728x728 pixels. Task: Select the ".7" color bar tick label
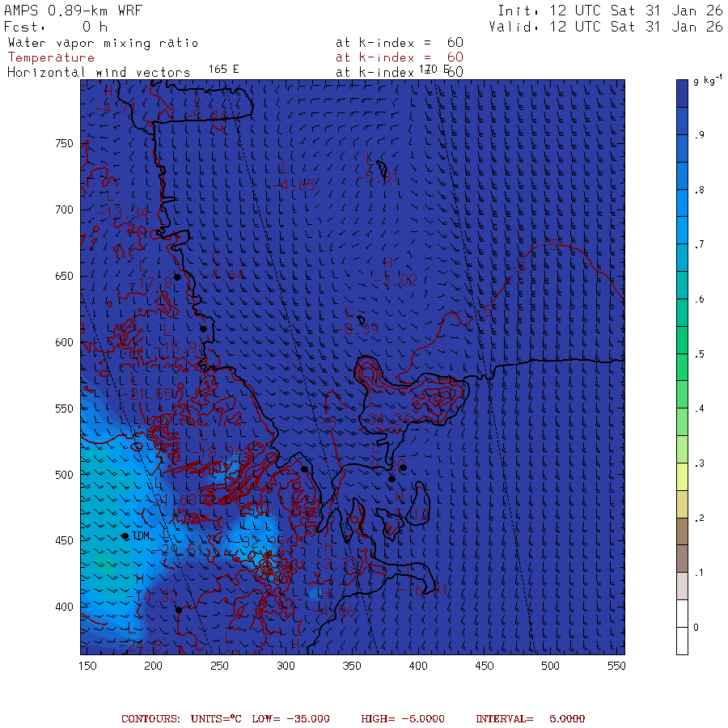point(699,244)
